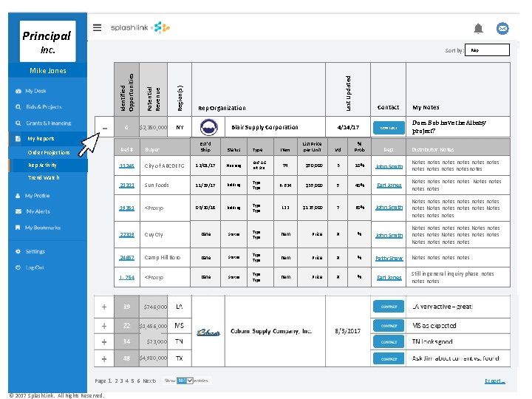Click the Bids & Projects search icon
Image resolution: width=532 pixels, height=399 pixels.
[x=18, y=107]
